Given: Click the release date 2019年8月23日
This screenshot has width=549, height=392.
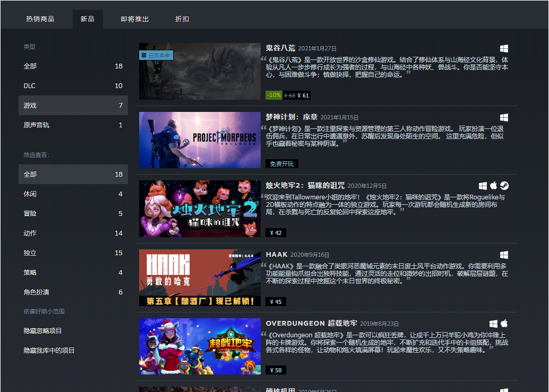Looking at the screenshot, I should (380, 324).
